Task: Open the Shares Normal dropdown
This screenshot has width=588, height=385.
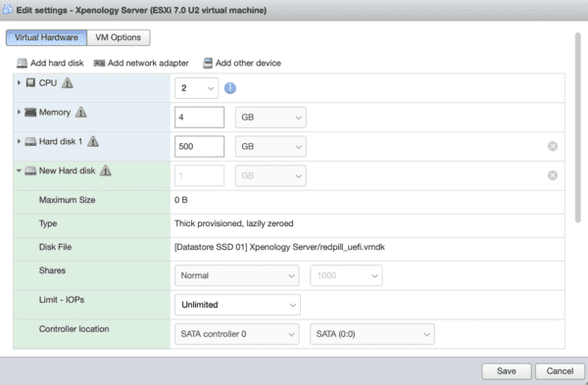Action: coord(237,275)
